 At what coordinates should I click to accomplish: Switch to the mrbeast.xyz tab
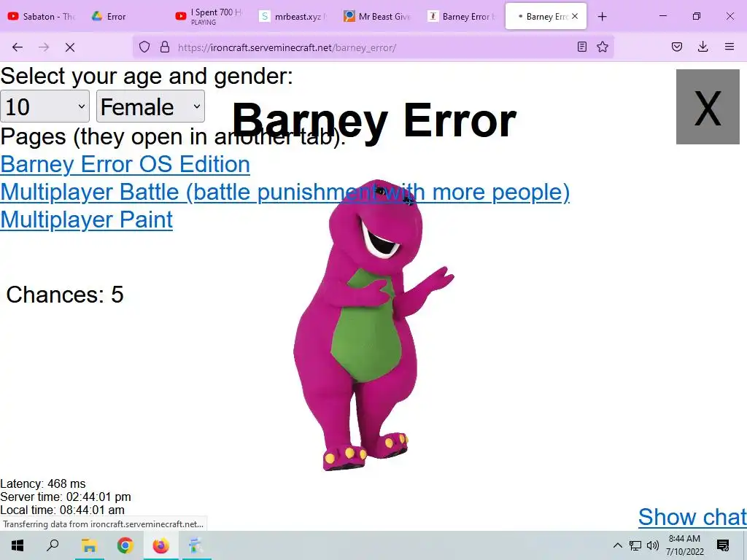click(294, 17)
